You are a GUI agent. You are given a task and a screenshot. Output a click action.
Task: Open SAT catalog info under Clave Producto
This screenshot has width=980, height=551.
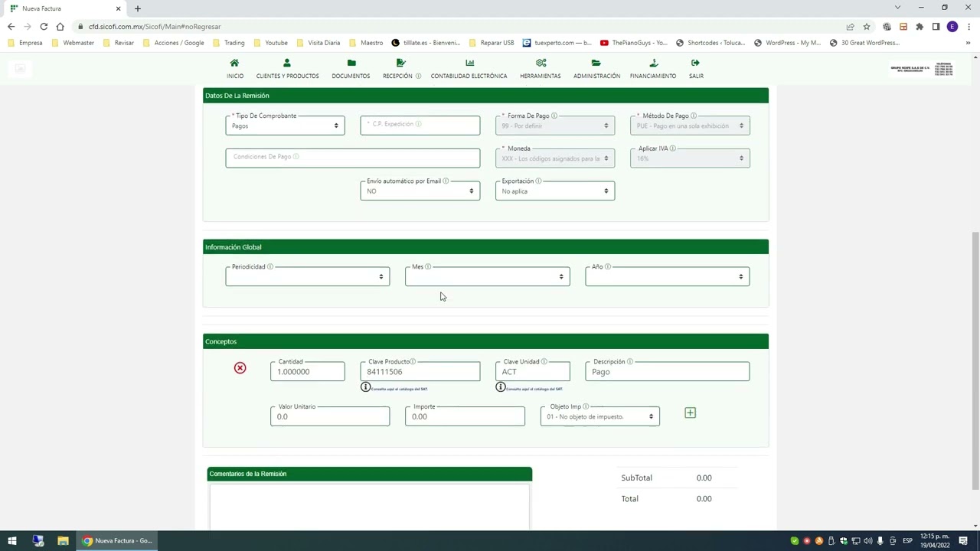(365, 387)
